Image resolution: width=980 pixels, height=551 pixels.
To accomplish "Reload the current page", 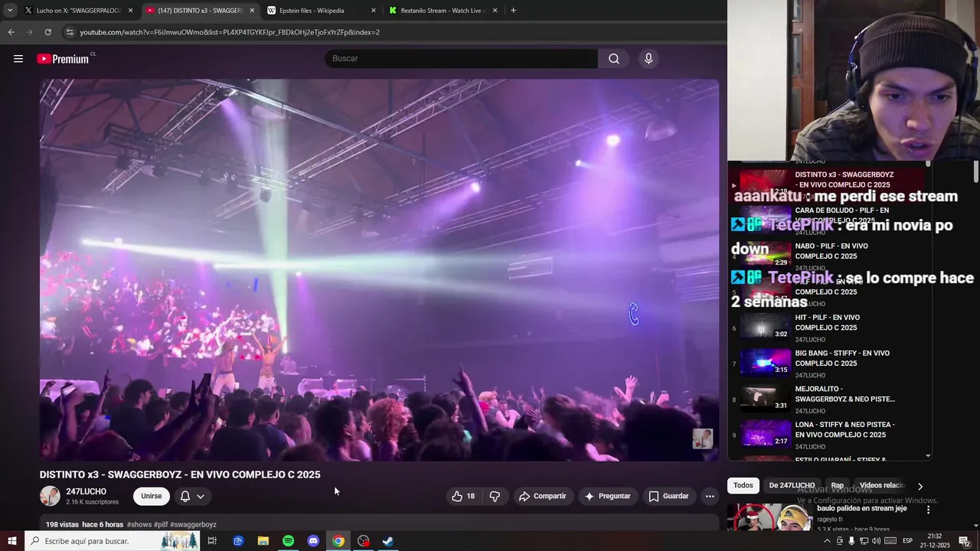I will 47,32.
